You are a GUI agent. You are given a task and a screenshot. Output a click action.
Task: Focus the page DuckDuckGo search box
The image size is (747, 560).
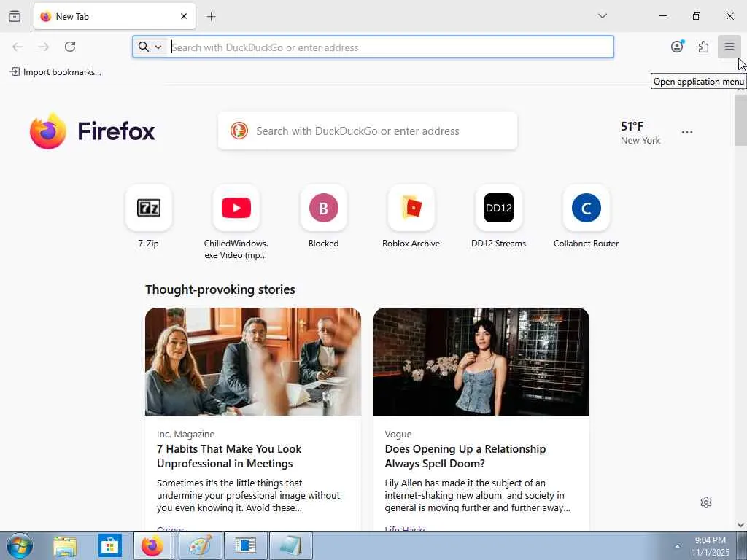(x=368, y=131)
